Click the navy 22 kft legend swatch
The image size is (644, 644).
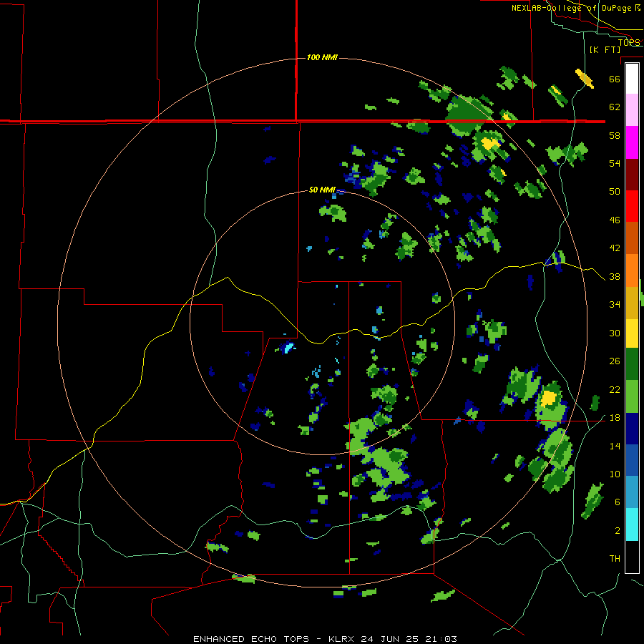point(632,429)
